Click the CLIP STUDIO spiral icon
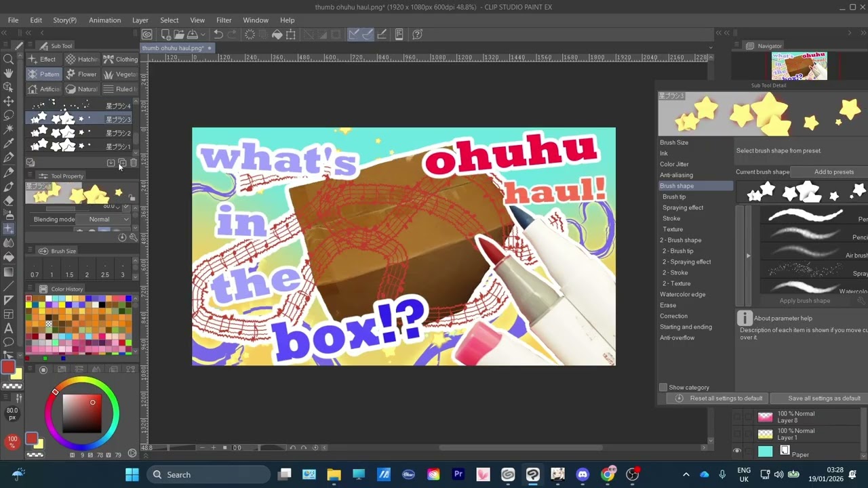Image resolution: width=868 pixels, height=488 pixels. 147,35
